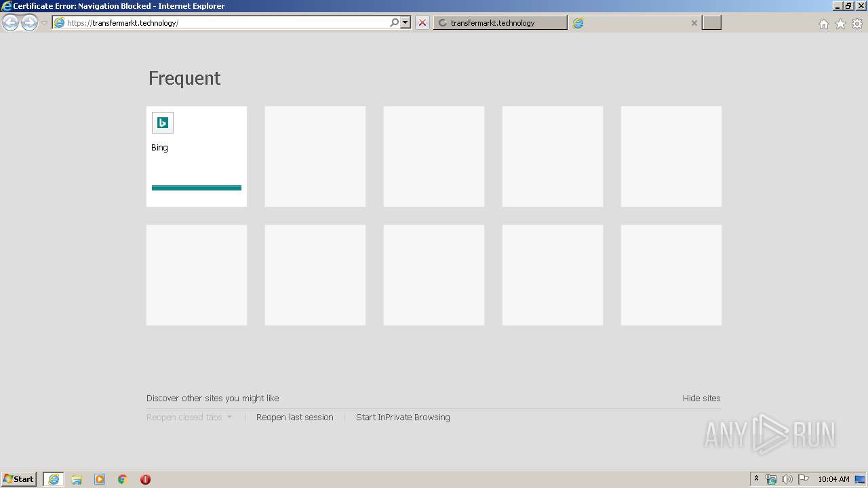Click the Internet Explorer taskbar icon

pyautogui.click(x=54, y=479)
